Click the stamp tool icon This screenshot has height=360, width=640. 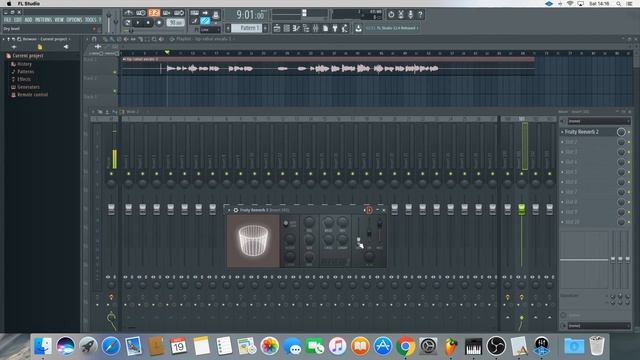coord(216,15)
